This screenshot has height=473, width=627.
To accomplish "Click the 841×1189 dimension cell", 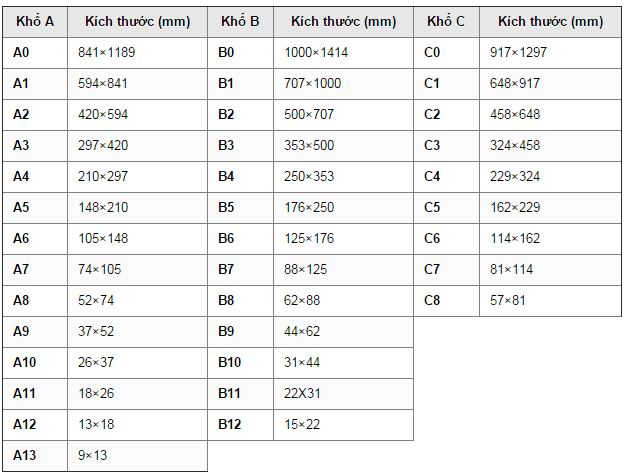I will (107, 52).
